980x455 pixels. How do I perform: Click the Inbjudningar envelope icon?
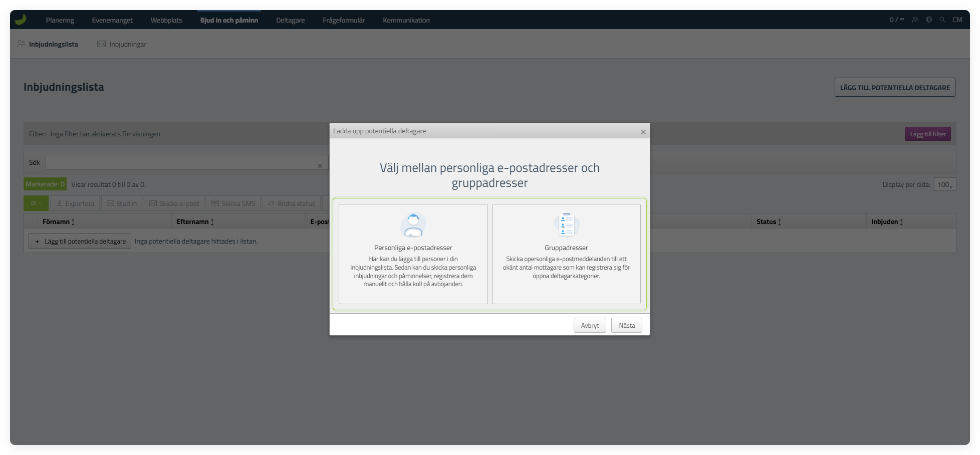coord(101,44)
